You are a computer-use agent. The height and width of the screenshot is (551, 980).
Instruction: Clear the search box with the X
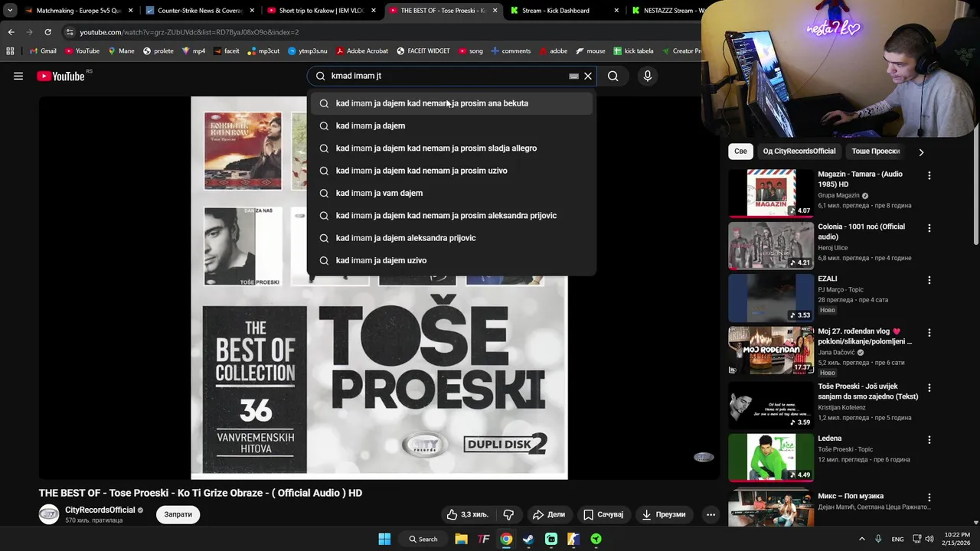588,76
